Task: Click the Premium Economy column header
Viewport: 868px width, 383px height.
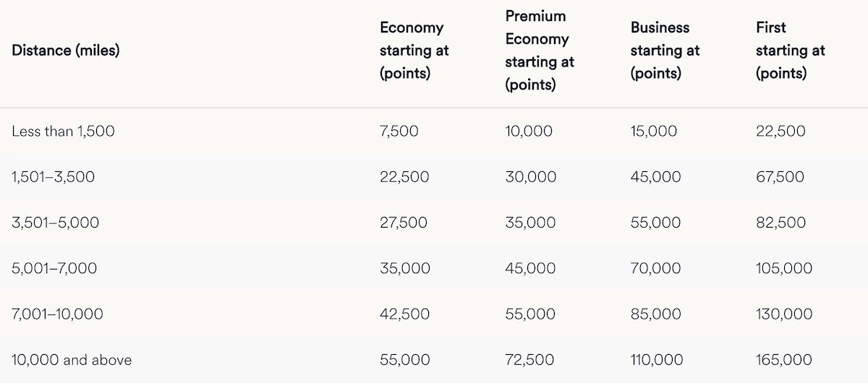Action: point(539,51)
